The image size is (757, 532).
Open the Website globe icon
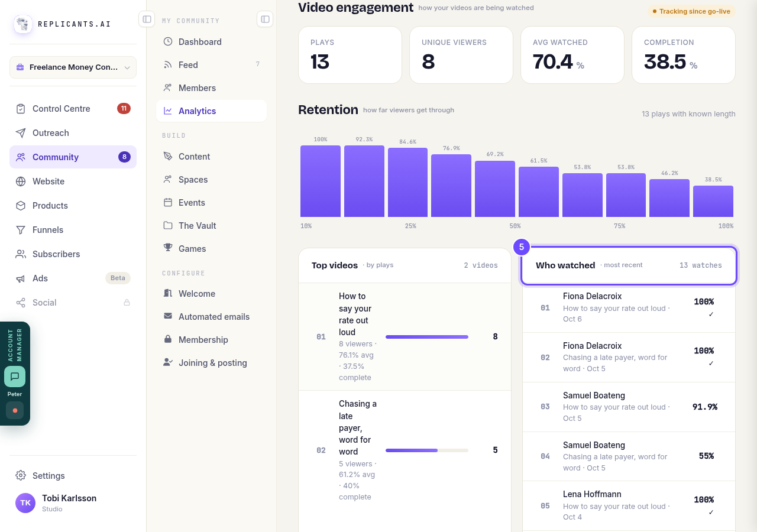pyautogui.click(x=21, y=181)
